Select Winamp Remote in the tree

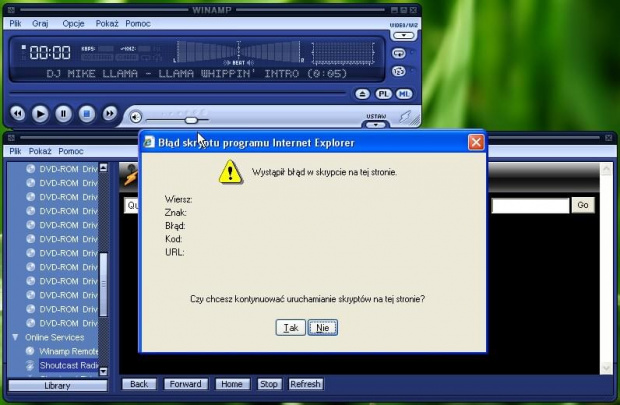pyautogui.click(x=68, y=351)
